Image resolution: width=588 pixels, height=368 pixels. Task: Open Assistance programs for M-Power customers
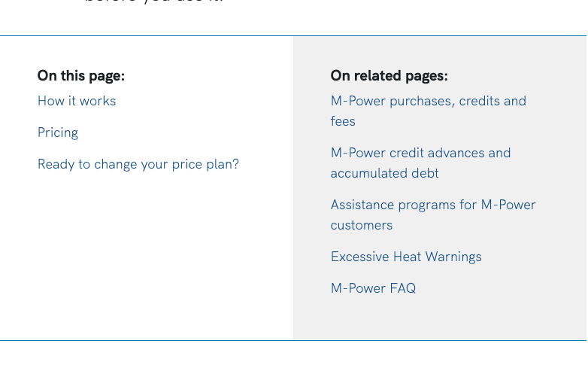[x=433, y=205]
